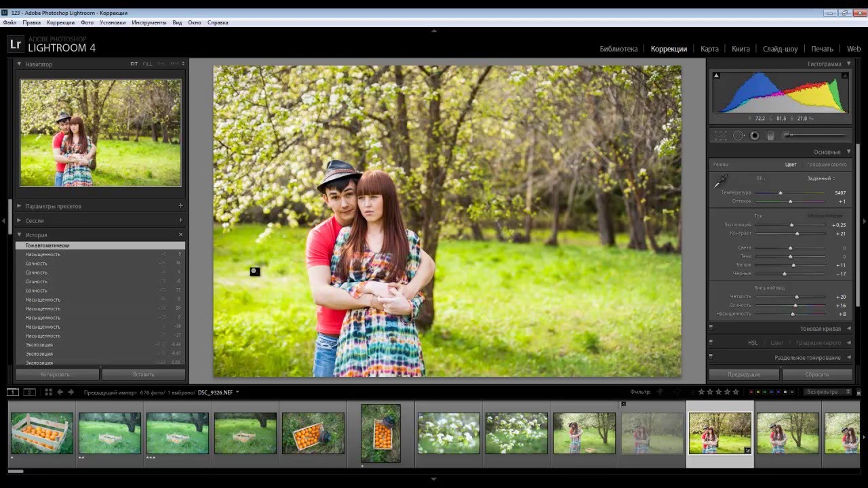The height and width of the screenshot is (488, 868).
Task: Open the Инструменты menu
Action: pyautogui.click(x=149, y=22)
